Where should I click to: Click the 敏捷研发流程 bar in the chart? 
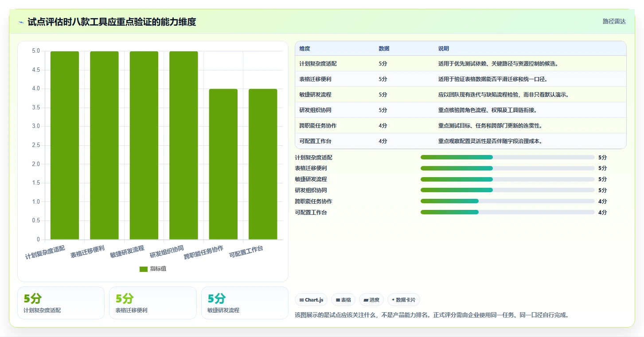pyautogui.click(x=144, y=145)
